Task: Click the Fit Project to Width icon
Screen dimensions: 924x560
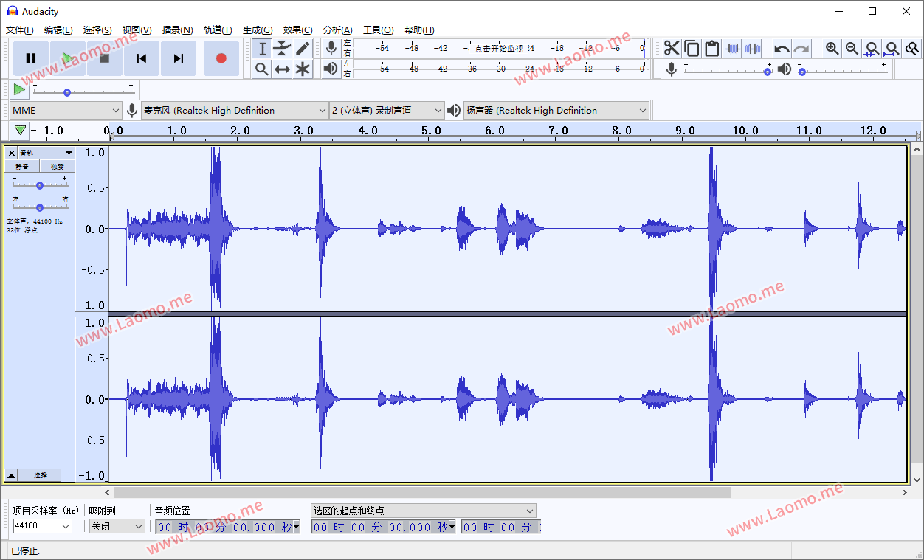Action: tap(892, 49)
